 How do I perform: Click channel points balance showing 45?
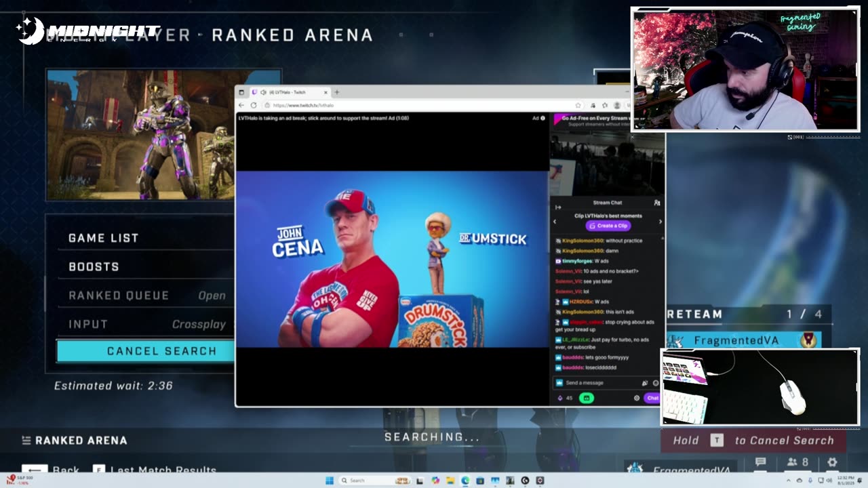pos(566,398)
